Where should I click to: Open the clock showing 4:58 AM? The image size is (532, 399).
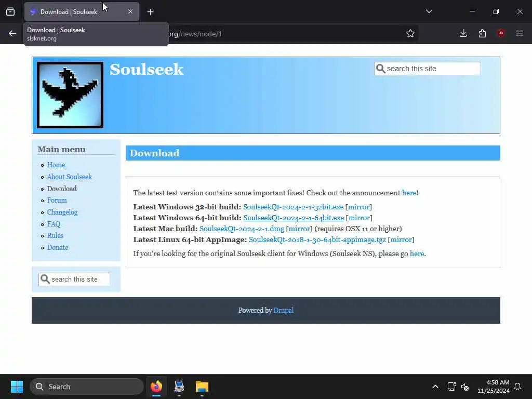[494, 387]
